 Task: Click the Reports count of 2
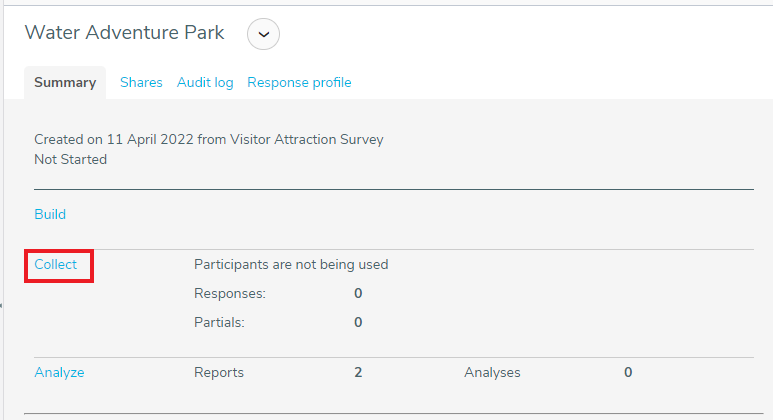click(x=358, y=372)
